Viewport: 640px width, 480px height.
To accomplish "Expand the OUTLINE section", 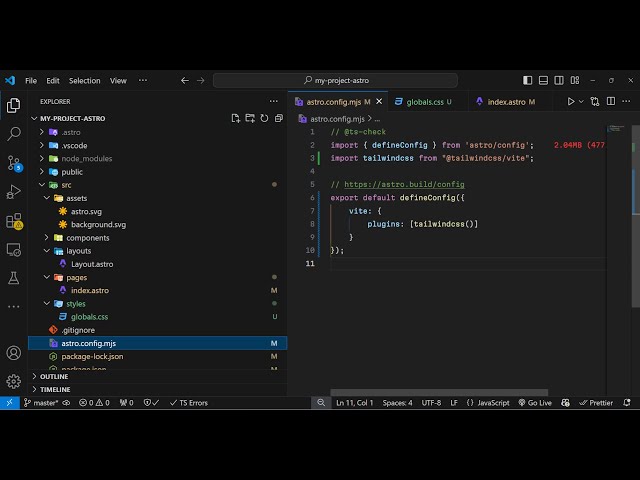I will [158, 376].
